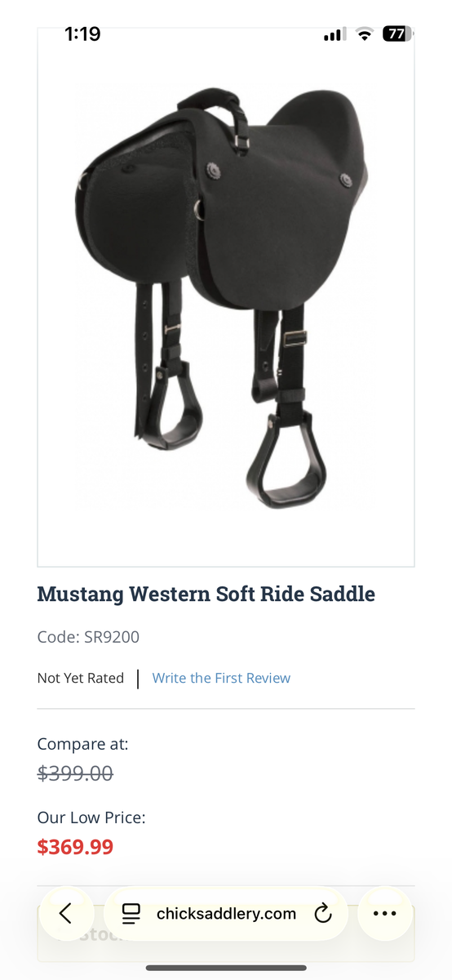
Task: Tap the Our Low Price: label
Action: point(91,817)
